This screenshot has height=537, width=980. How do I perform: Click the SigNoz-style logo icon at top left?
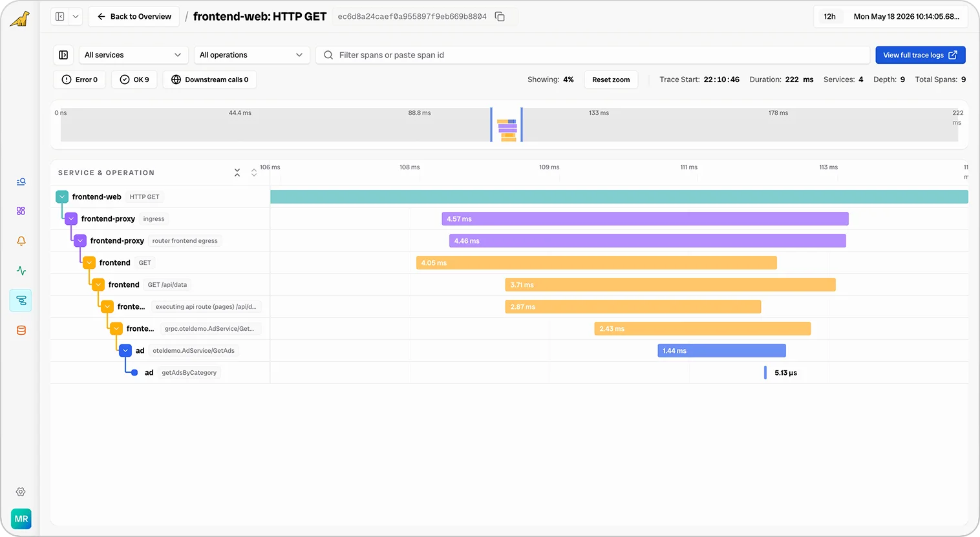point(20,19)
